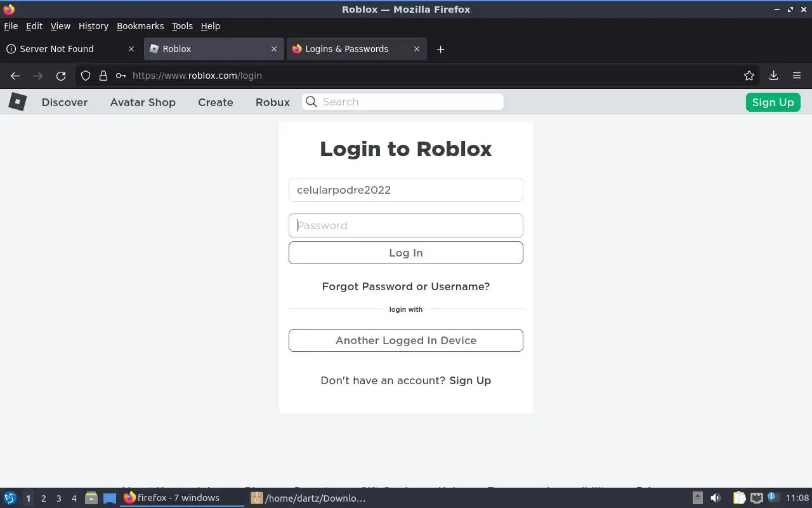The image size is (812, 508).
Task: Open the Help menu
Action: [x=210, y=26]
